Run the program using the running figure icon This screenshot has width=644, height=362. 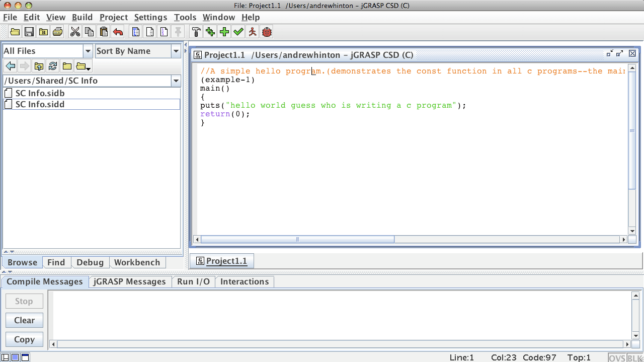[x=252, y=31]
